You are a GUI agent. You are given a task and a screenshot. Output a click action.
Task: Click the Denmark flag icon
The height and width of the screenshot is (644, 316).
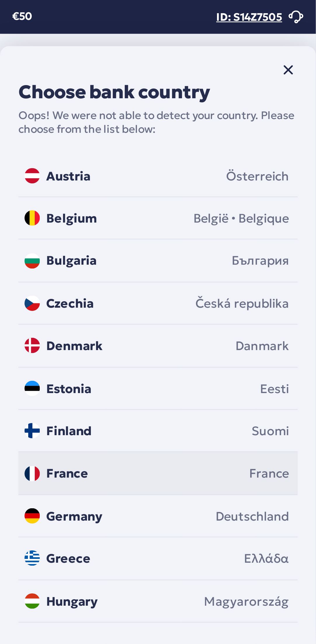pyautogui.click(x=32, y=346)
